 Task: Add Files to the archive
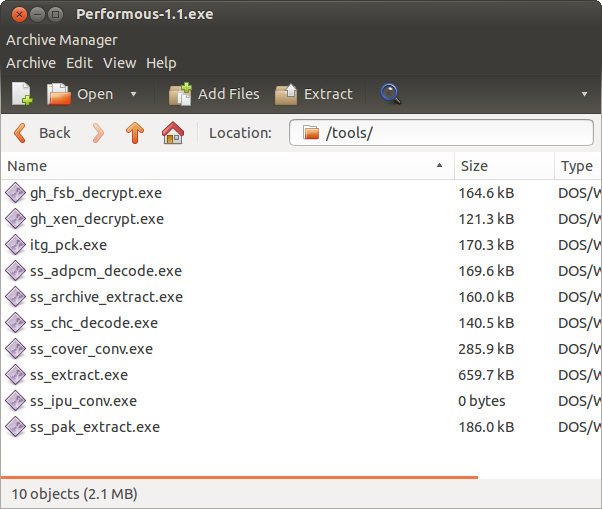(214, 94)
